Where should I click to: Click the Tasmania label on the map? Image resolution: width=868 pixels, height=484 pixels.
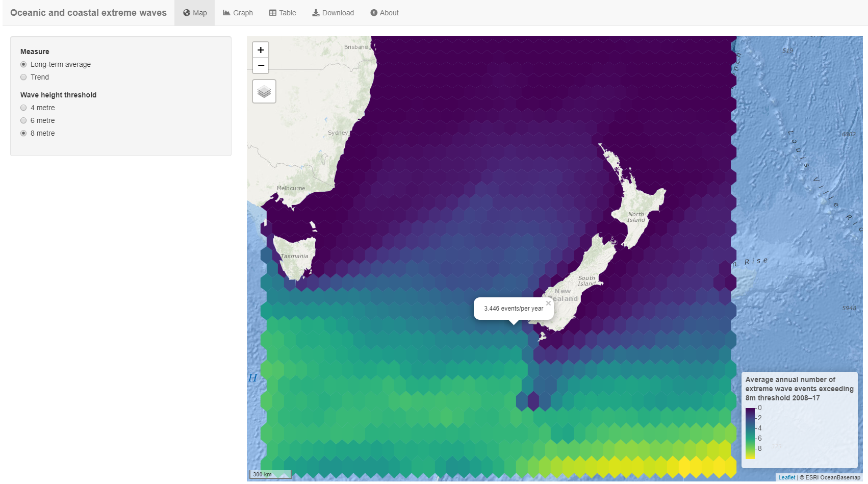[x=294, y=256]
